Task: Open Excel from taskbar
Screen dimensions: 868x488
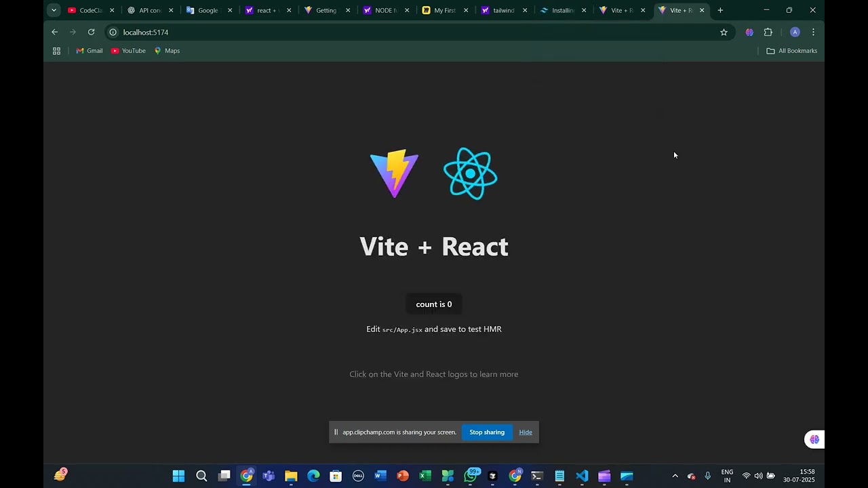Action: pos(425,476)
